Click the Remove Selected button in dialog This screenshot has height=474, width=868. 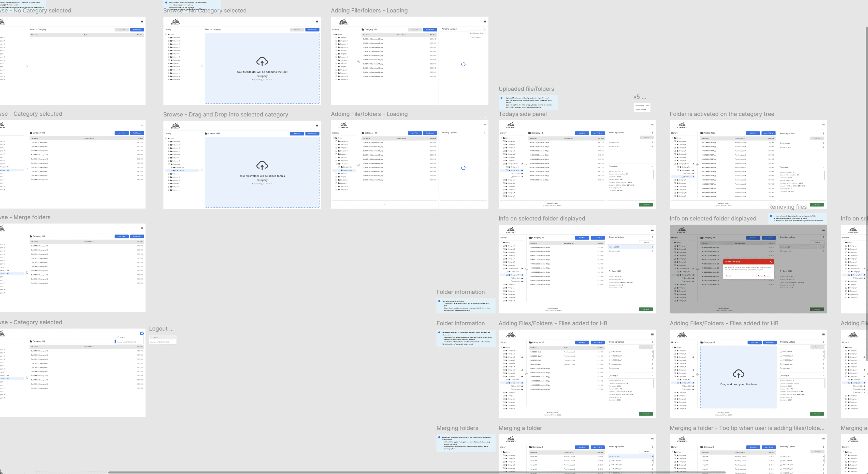pyautogui.click(x=764, y=276)
